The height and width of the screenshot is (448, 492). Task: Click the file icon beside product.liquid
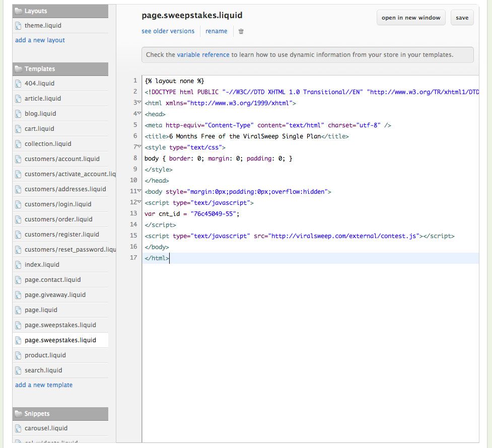point(18,355)
